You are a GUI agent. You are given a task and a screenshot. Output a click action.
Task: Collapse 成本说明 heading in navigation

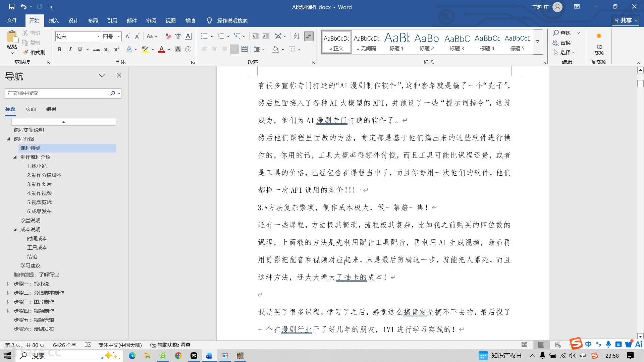[15, 229]
